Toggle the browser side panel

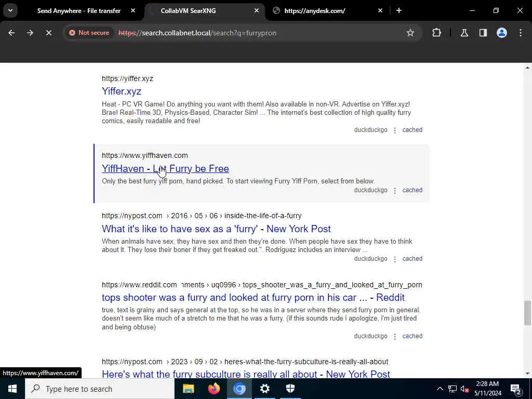click(483, 33)
